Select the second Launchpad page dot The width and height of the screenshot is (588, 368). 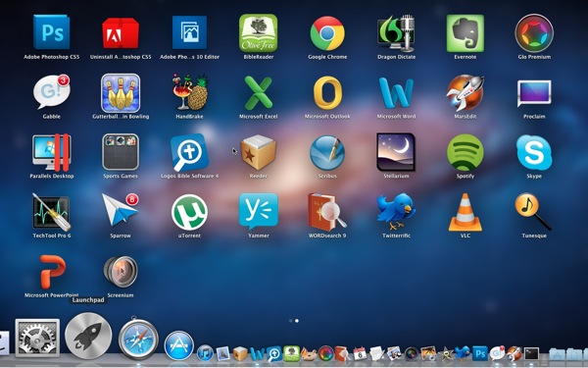(297, 321)
